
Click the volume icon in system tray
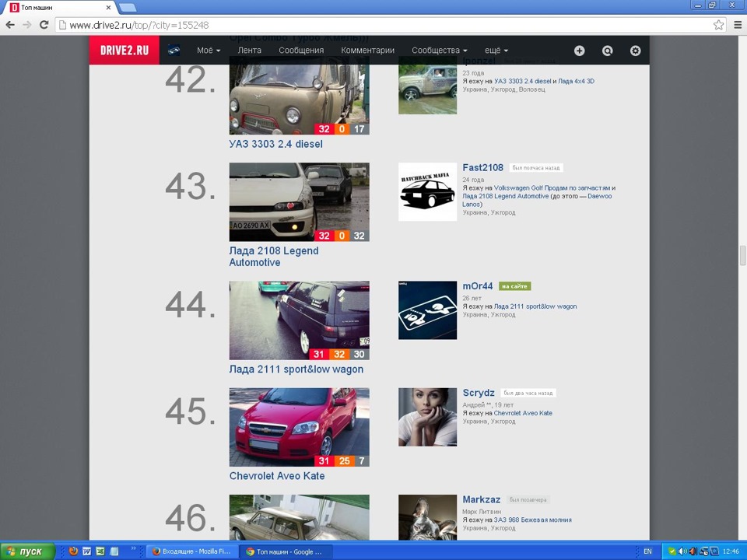(x=682, y=551)
